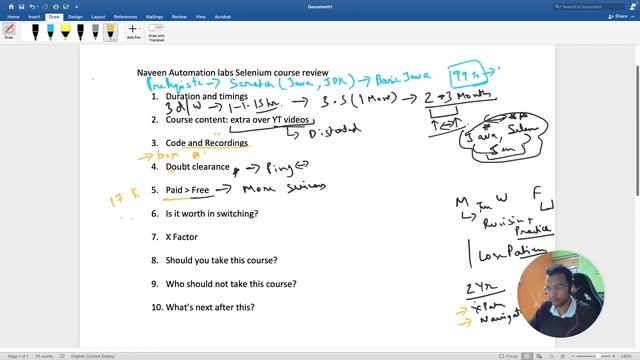
Task: Select the View tab
Action: 200,17
